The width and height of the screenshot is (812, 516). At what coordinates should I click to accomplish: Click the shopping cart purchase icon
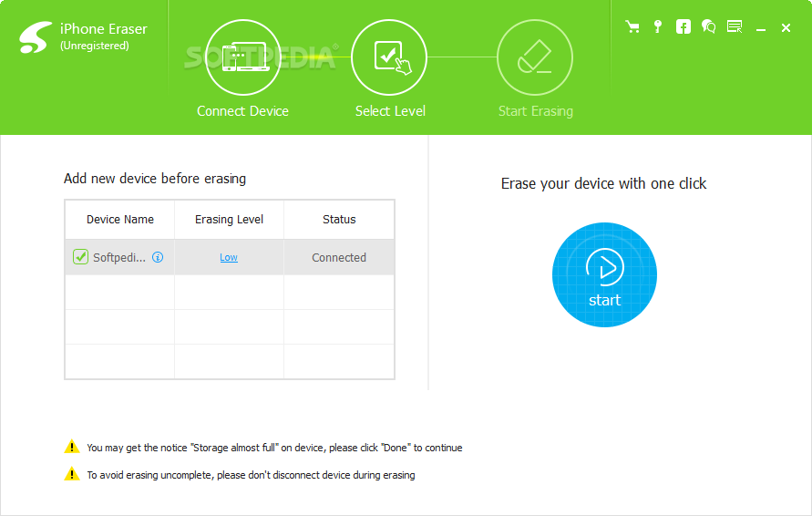(632, 27)
